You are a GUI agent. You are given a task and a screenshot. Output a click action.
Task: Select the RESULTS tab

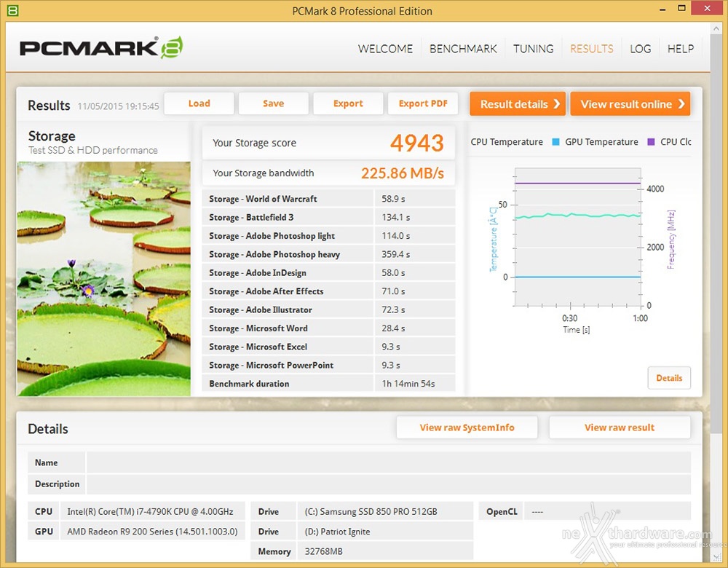point(591,49)
